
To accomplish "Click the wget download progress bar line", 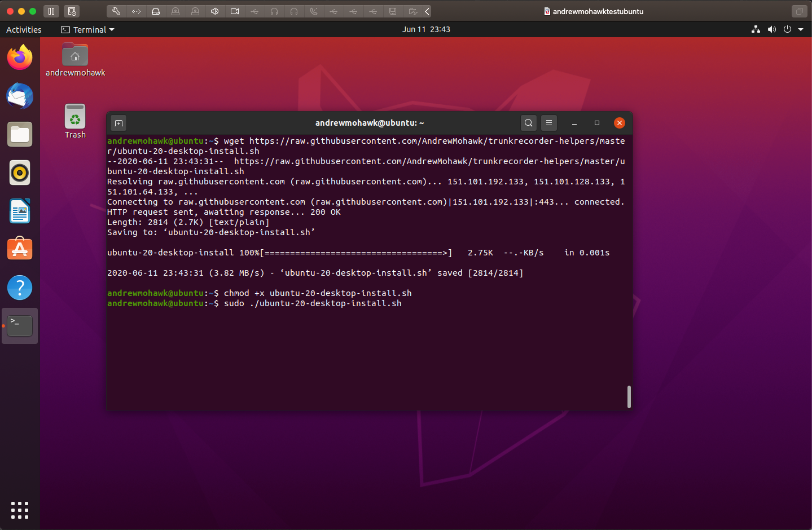I will (x=358, y=253).
